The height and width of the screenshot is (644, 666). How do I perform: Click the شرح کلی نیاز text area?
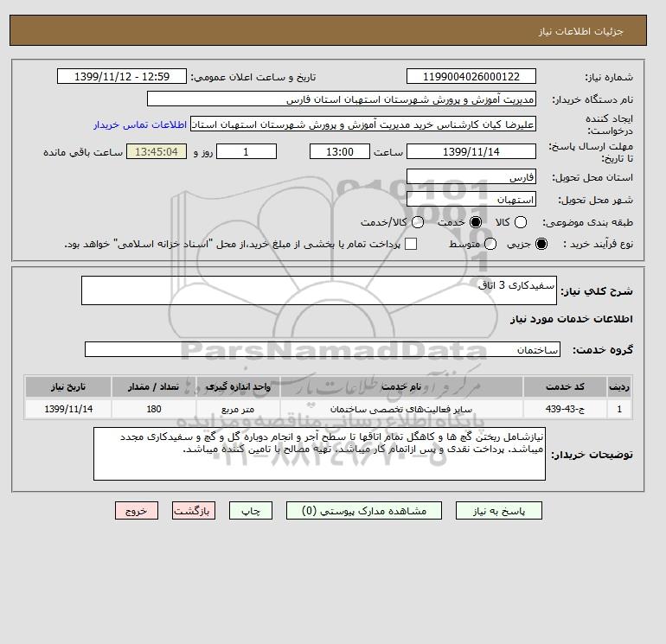[319, 290]
